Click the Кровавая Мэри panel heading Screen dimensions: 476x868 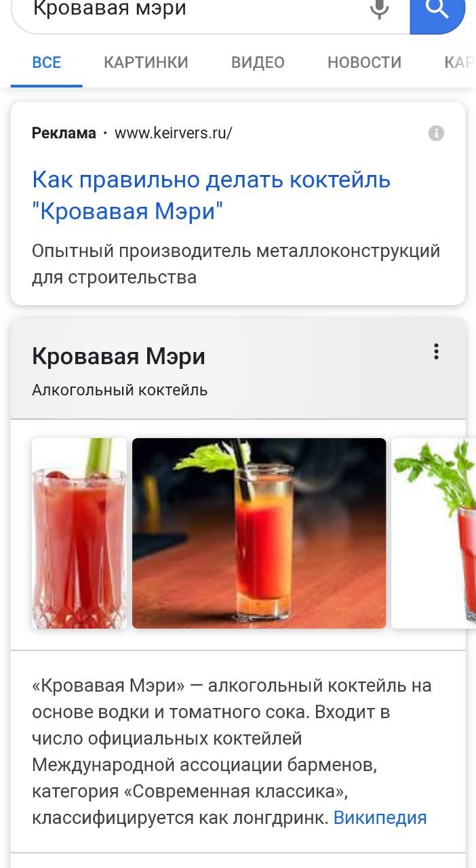tap(119, 356)
